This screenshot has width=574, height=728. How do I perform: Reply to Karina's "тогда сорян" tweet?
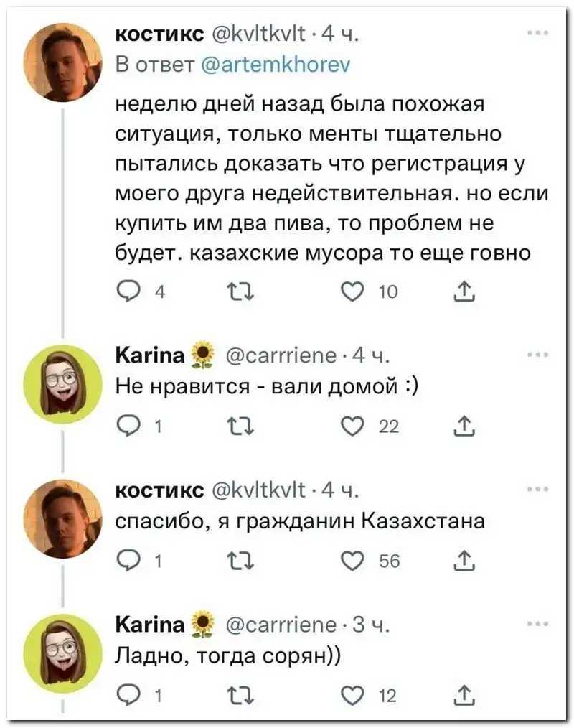point(127,696)
